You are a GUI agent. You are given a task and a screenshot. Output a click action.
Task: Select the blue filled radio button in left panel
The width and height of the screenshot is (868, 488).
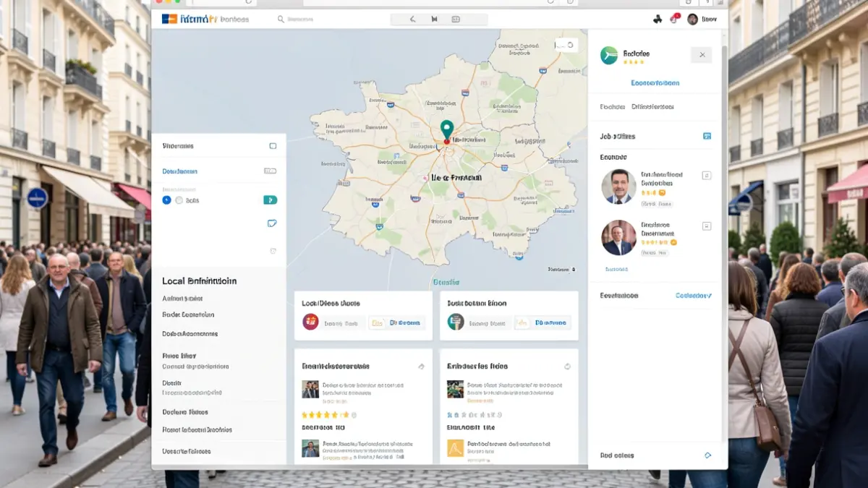coord(167,200)
